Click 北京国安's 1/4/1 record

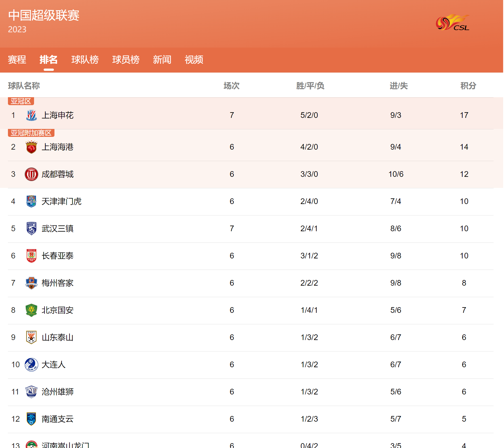pyautogui.click(x=309, y=310)
